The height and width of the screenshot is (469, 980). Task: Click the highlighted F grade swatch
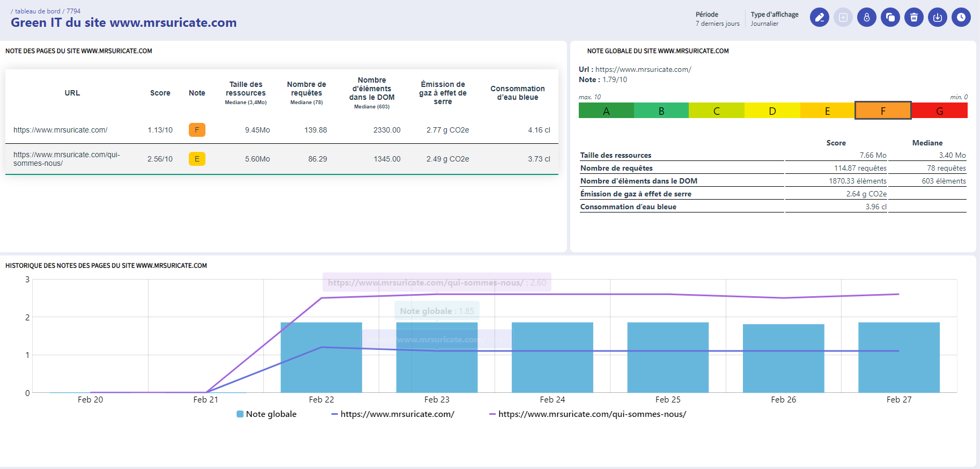click(883, 111)
